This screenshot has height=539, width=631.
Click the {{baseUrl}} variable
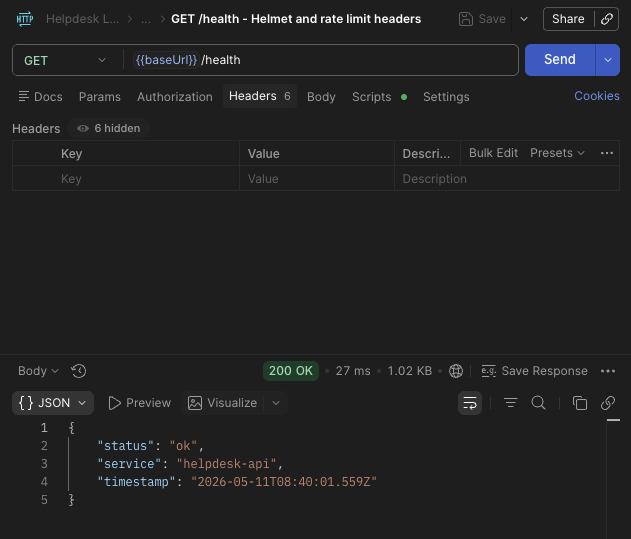pos(166,60)
